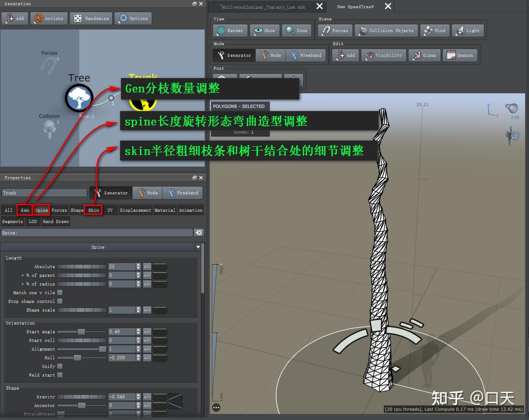Open the Light button
The image size is (529, 420).
point(468,30)
